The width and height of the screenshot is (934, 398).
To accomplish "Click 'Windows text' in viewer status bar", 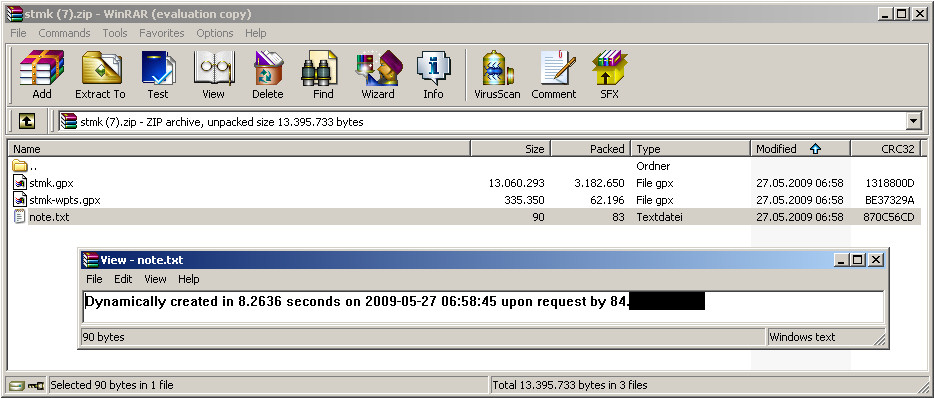I will point(802,337).
